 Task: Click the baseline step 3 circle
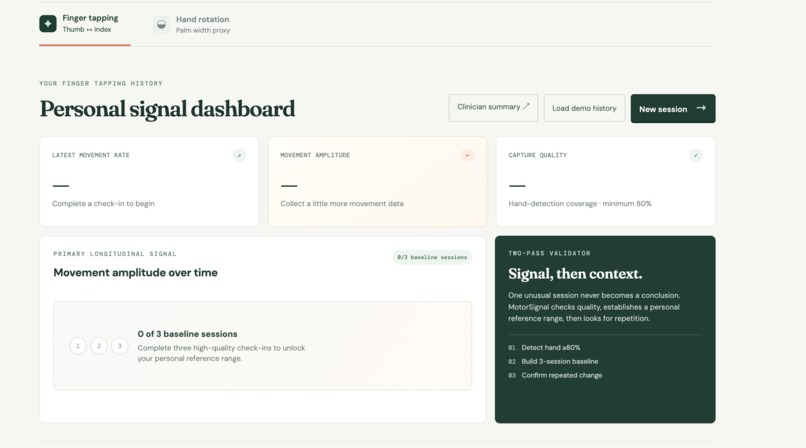point(120,346)
